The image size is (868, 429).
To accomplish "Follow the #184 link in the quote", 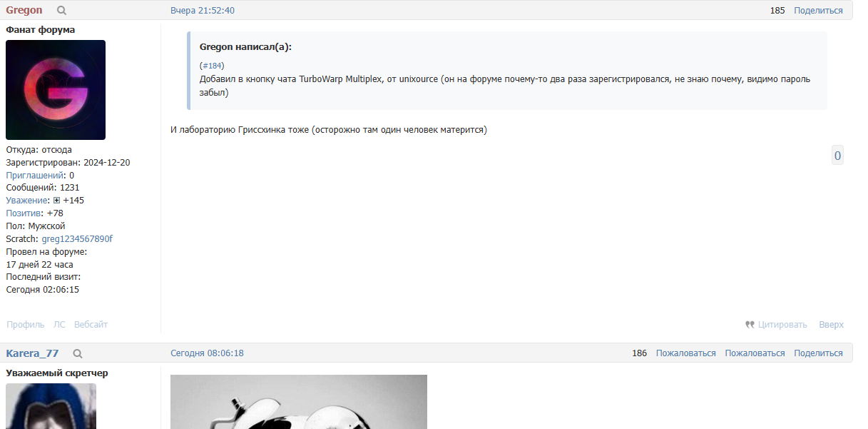I will click(x=213, y=66).
